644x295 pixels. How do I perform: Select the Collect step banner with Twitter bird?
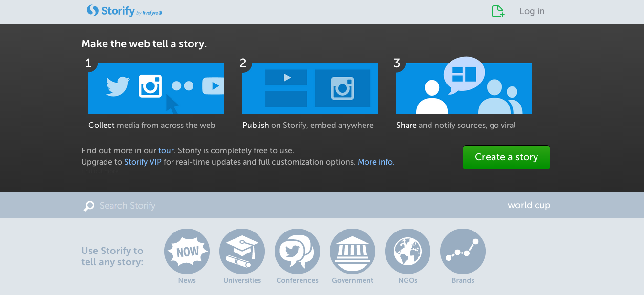(156, 88)
